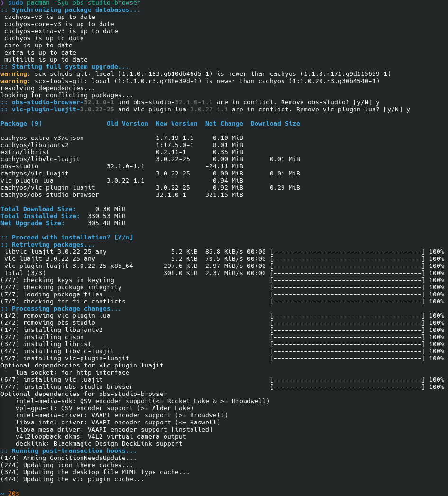Click the '~ 20s' prompt duration indicator
This screenshot has height=496, width=448.
point(10,493)
